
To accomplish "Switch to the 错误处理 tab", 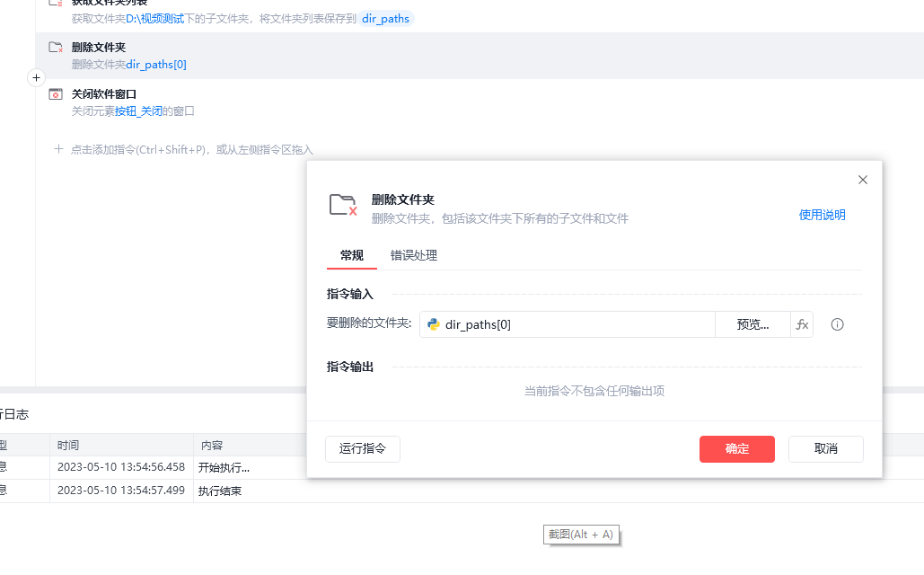I will click(x=414, y=256).
